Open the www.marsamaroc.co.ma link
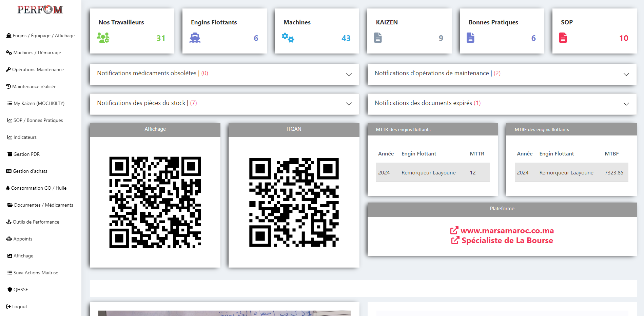The width and height of the screenshot is (644, 316). tap(507, 231)
